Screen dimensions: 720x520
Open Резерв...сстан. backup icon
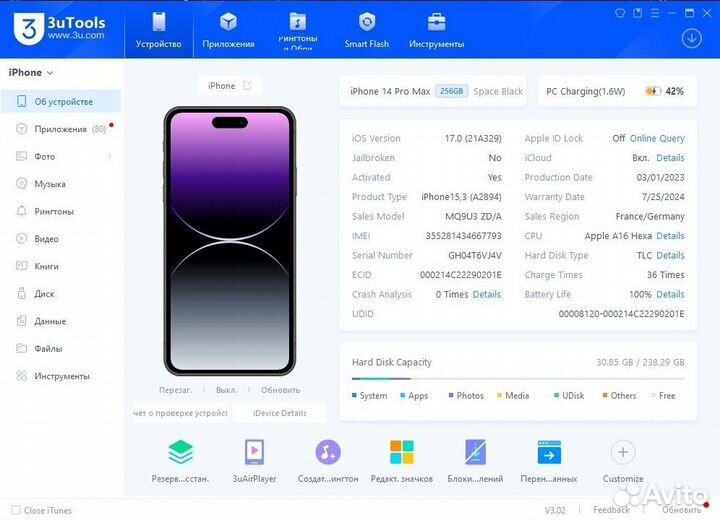tap(180, 452)
